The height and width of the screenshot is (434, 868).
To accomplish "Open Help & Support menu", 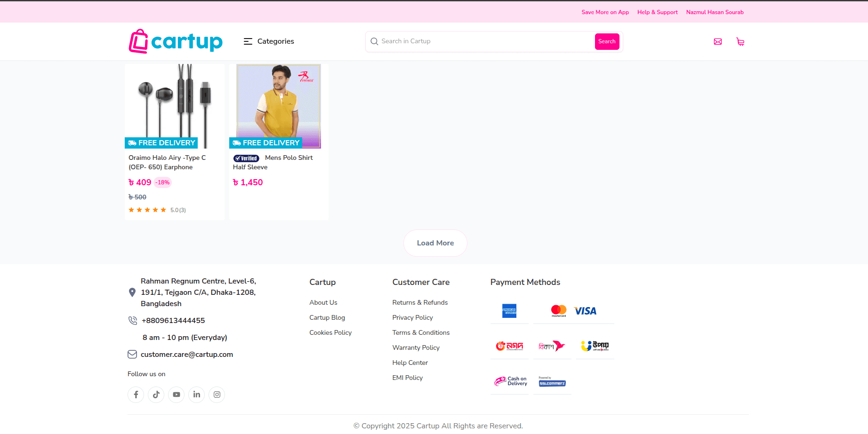I will (x=657, y=12).
